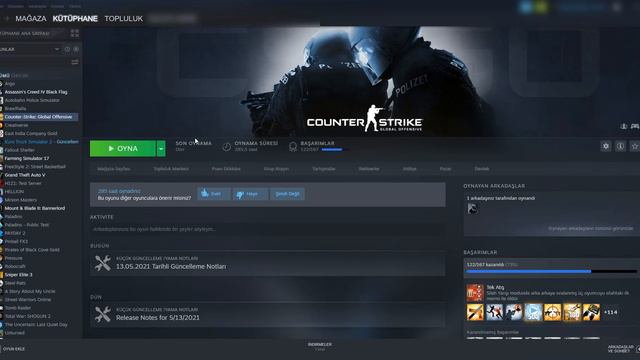Select Fallout Shelter in library
Viewport: 640px width, 360px height.
pos(20,150)
